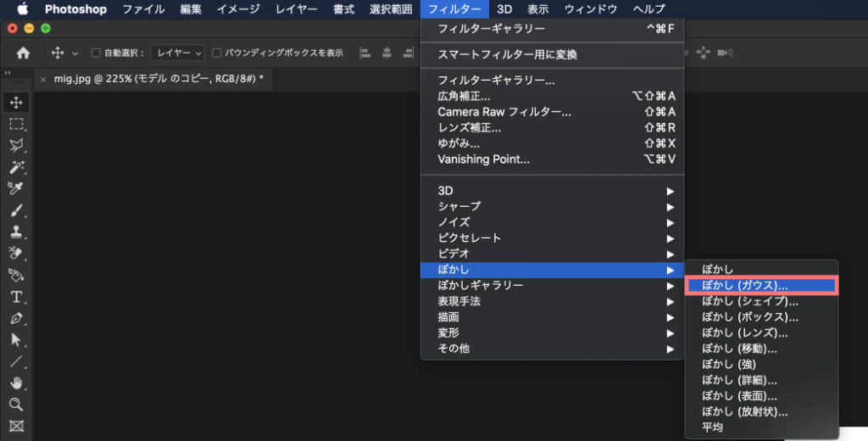Expand the その他 submenu

coord(553,349)
